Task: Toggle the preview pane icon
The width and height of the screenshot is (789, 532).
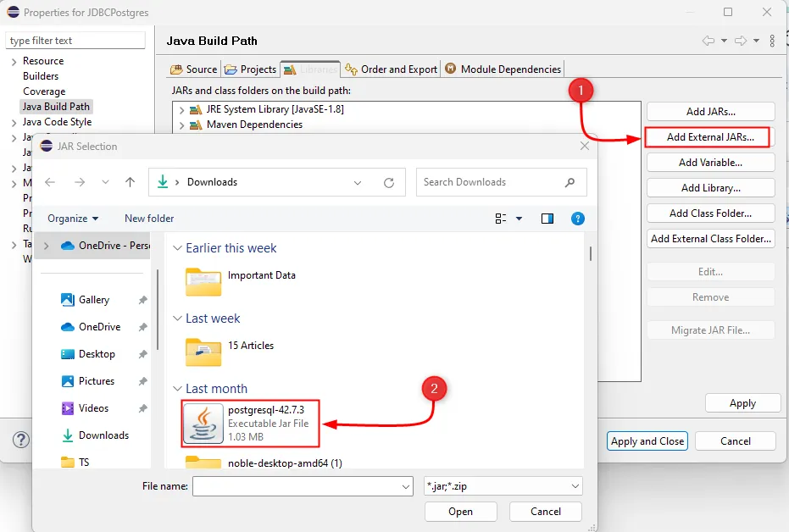Action: pos(547,219)
